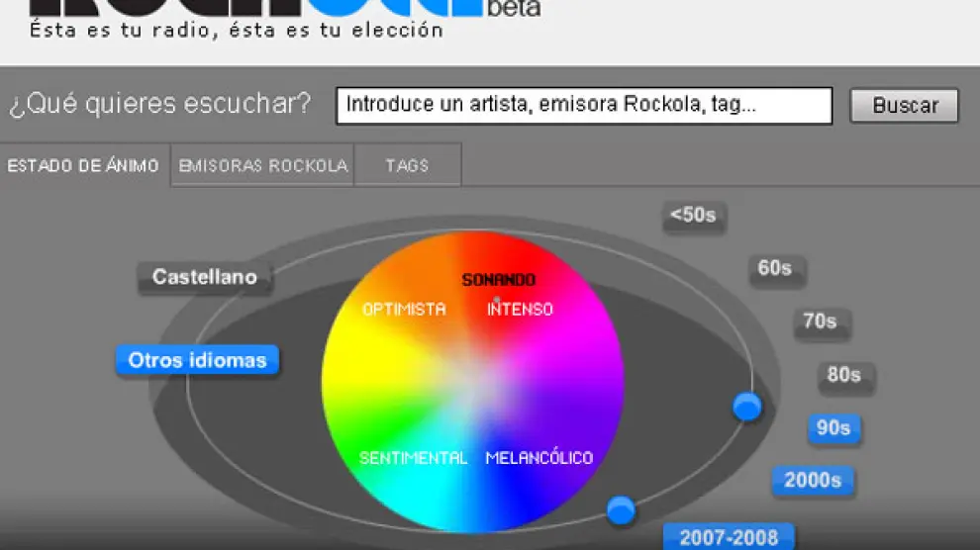Open the Tags tab
This screenshot has width=980, height=550.
tap(407, 166)
